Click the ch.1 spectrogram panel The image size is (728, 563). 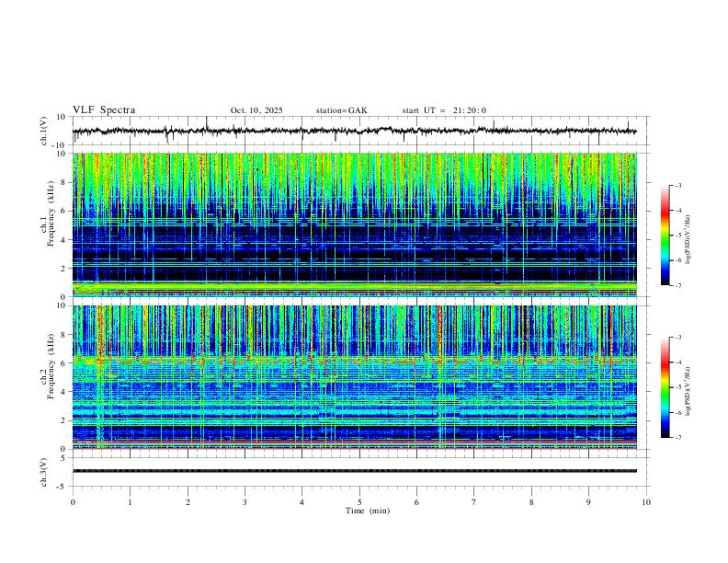click(x=355, y=224)
